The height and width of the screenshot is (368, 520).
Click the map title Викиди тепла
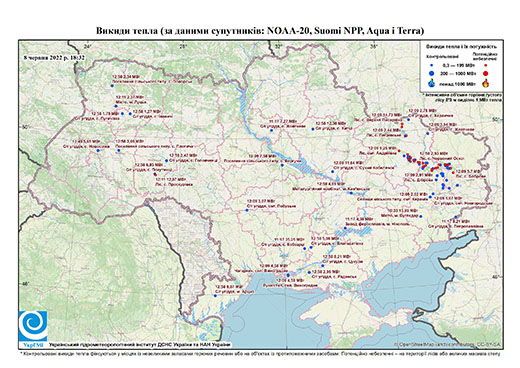coord(127,31)
